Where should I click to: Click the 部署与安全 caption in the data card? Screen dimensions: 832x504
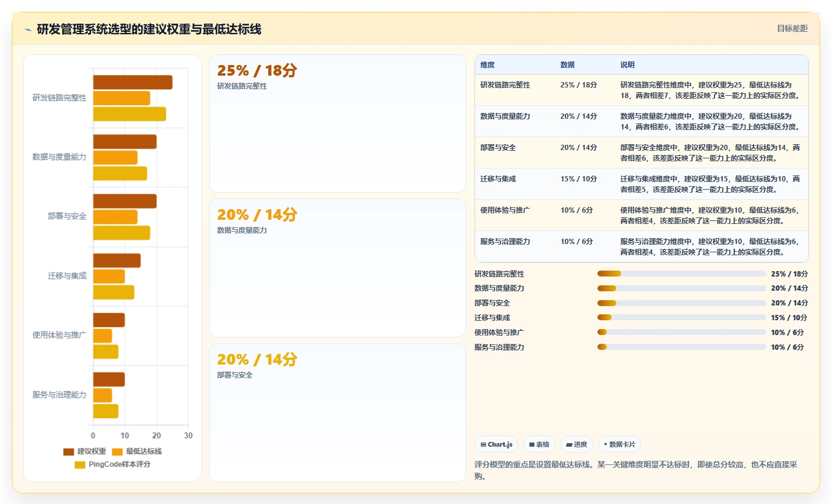[235, 375]
